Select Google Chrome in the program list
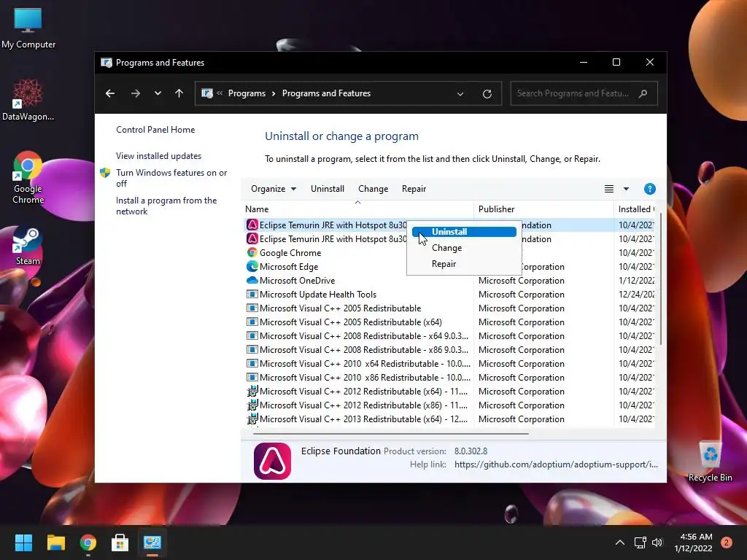The width and height of the screenshot is (747, 560). 290,253
